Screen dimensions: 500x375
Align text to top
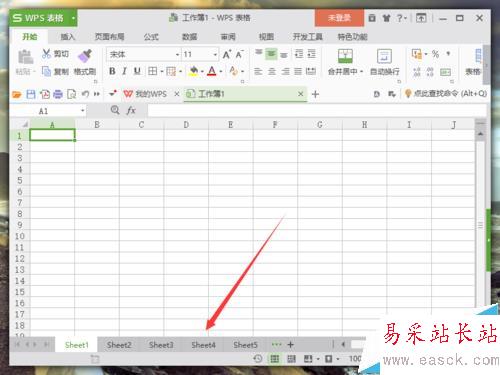click(259, 53)
